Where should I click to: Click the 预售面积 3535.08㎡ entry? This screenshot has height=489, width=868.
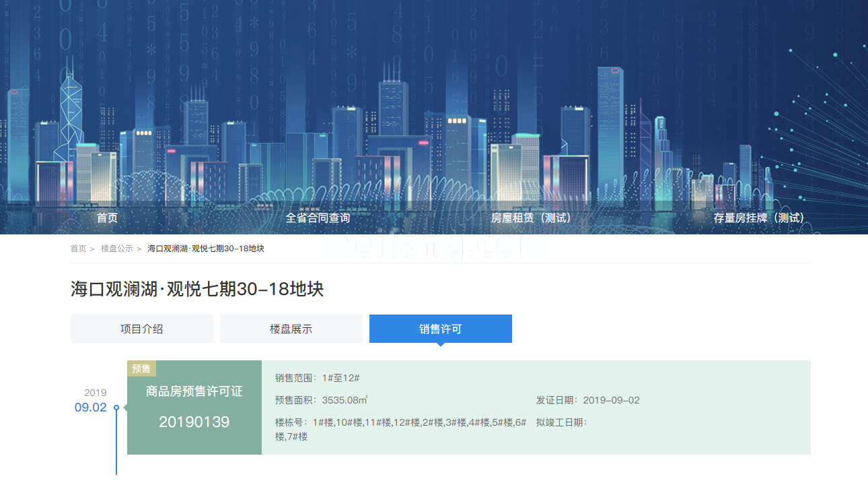click(x=321, y=400)
